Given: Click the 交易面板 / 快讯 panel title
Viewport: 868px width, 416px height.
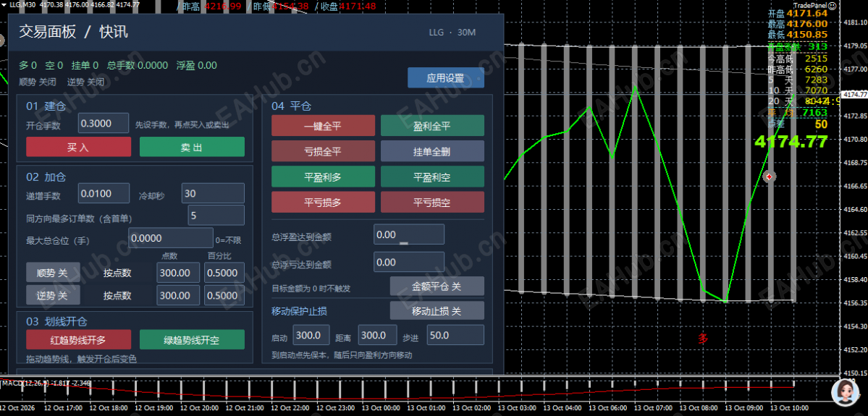Looking at the screenshot, I should click(74, 32).
